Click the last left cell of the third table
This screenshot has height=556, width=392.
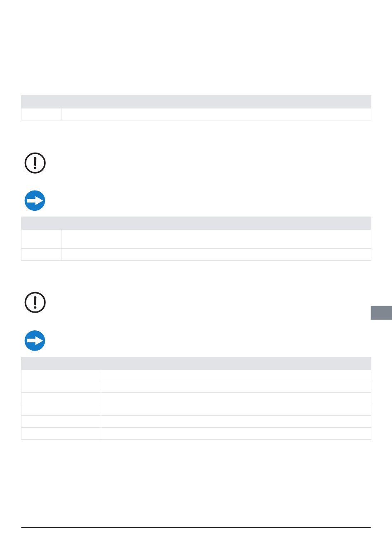coord(61,433)
